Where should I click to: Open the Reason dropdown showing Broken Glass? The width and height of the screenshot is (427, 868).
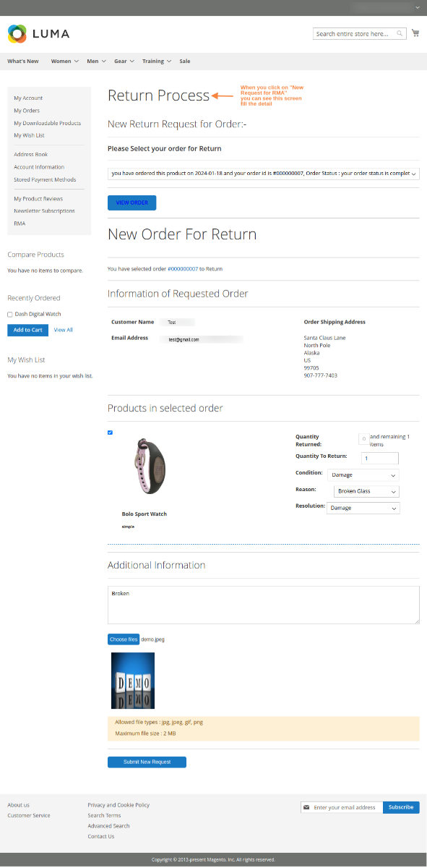pos(366,491)
